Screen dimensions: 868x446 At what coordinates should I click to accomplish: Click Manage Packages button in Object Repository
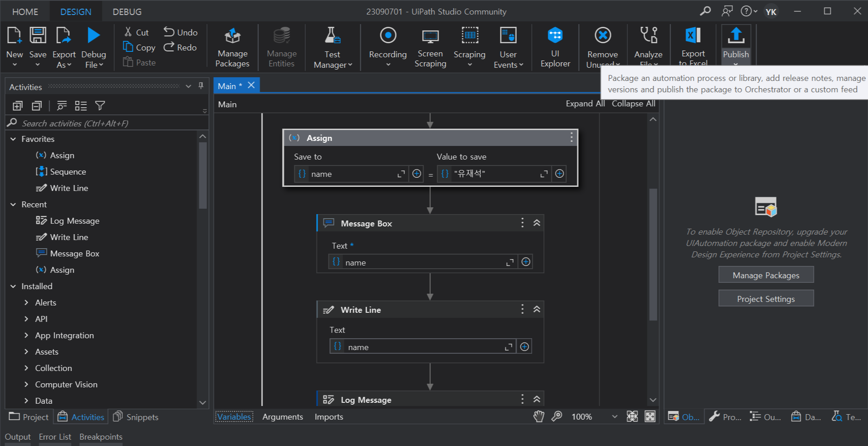click(766, 275)
